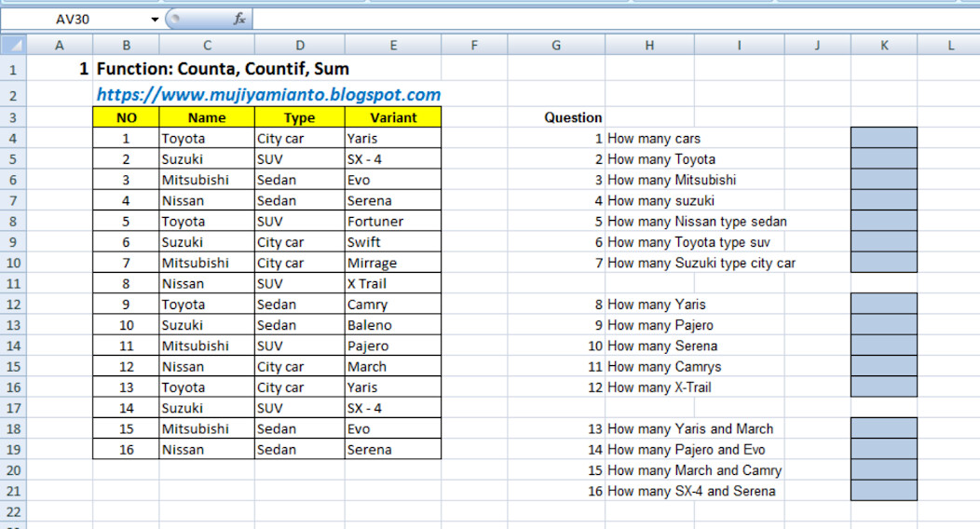Click the yellow Type header cell
The width and height of the screenshot is (980, 529).
tap(300, 117)
